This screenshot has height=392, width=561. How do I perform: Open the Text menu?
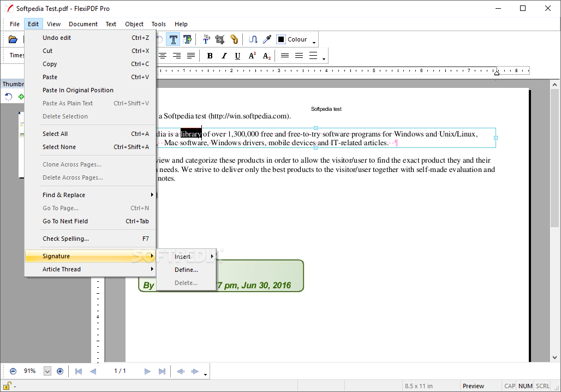coord(111,24)
